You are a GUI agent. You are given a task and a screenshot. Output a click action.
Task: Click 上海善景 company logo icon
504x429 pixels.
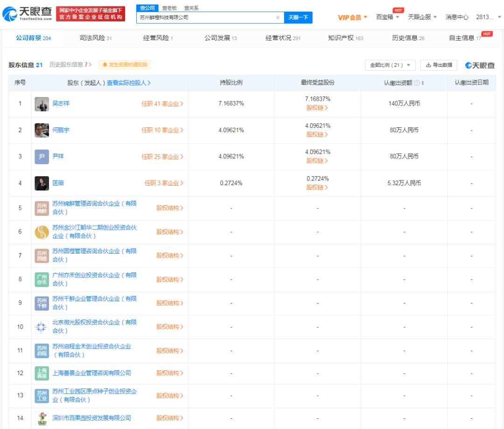tap(42, 373)
